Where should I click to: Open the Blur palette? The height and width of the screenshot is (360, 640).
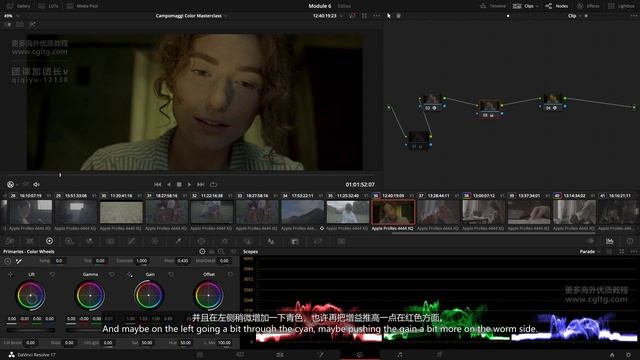click(271, 241)
